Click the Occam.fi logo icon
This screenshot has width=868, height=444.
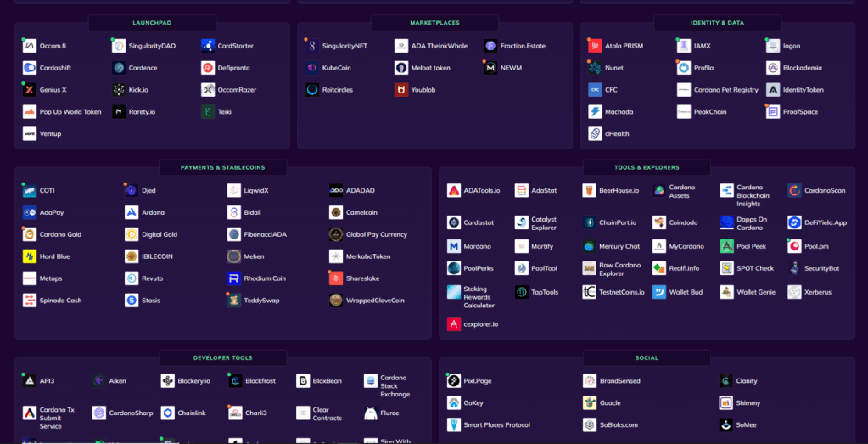(x=30, y=46)
